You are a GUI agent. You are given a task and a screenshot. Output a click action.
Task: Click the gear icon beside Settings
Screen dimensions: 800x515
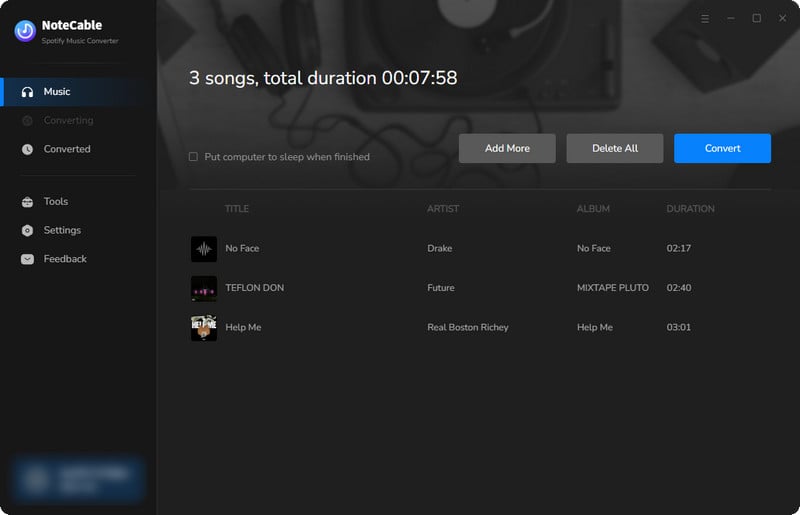[x=28, y=230]
